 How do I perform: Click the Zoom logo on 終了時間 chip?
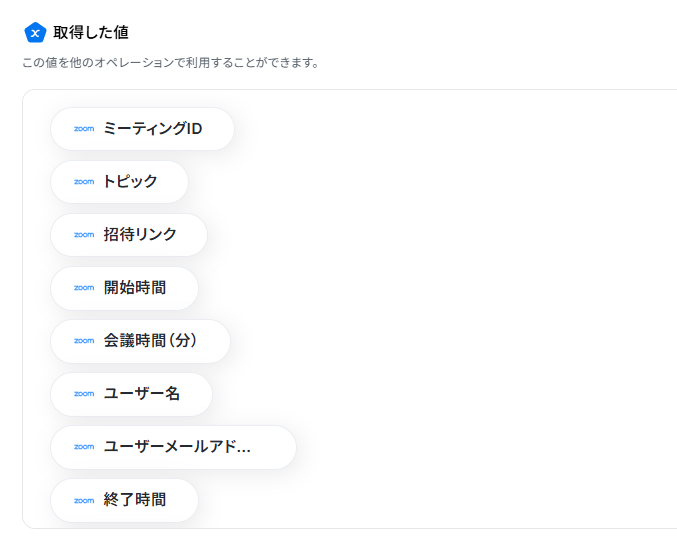click(84, 501)
